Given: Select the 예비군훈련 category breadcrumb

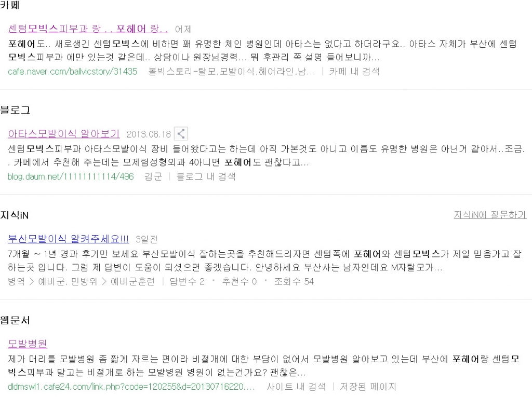Looking at the screenshot, I should (132, 282).
